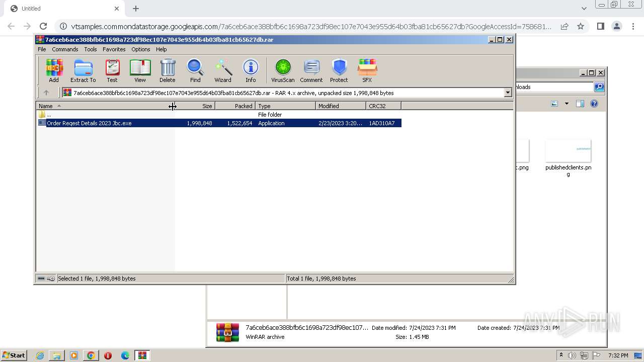Open the Commands menu
This screenshot has width=644, height=362.
[65, 49]
